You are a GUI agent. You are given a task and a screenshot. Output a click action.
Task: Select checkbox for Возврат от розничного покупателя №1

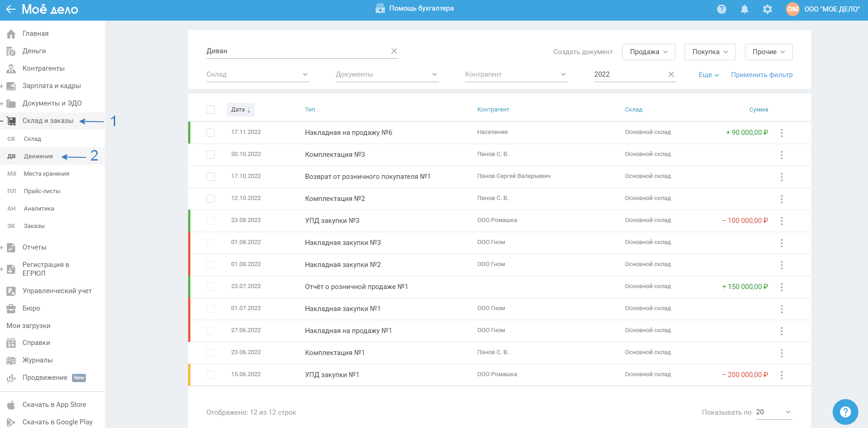pos(211,177)
